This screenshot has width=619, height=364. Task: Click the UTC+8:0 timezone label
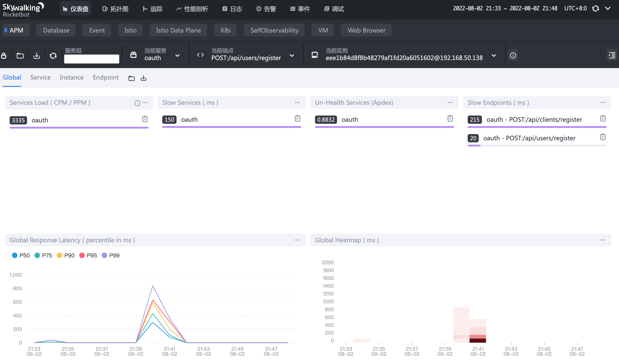(575, 8)
